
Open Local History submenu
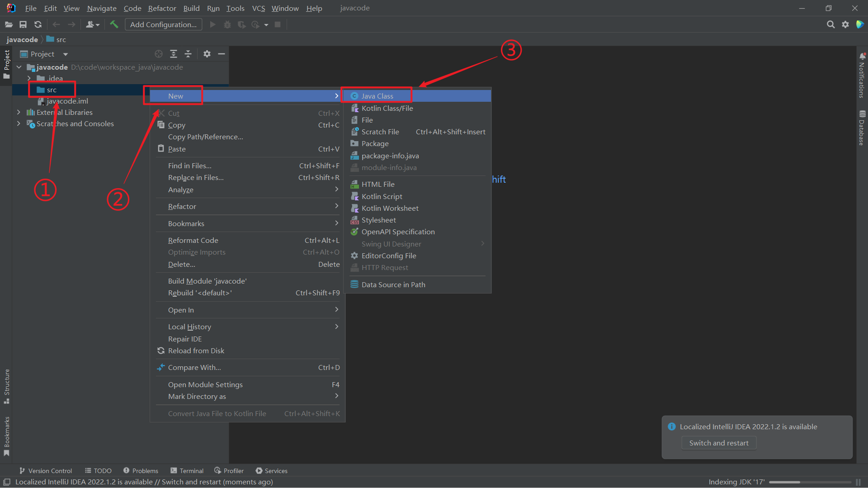pyautogui.click(x=247, y=327)
